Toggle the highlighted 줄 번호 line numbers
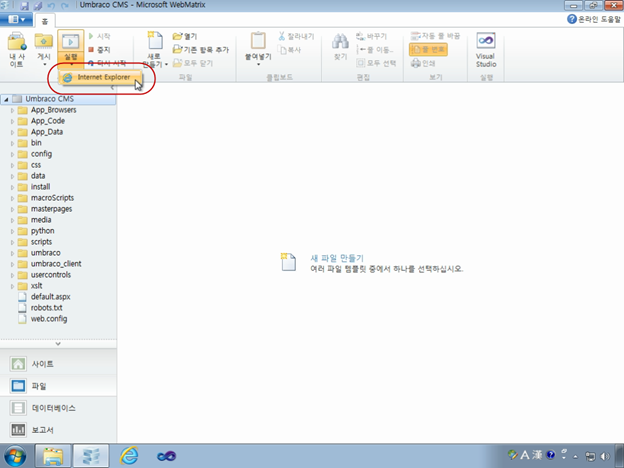 tap(428, 50)
